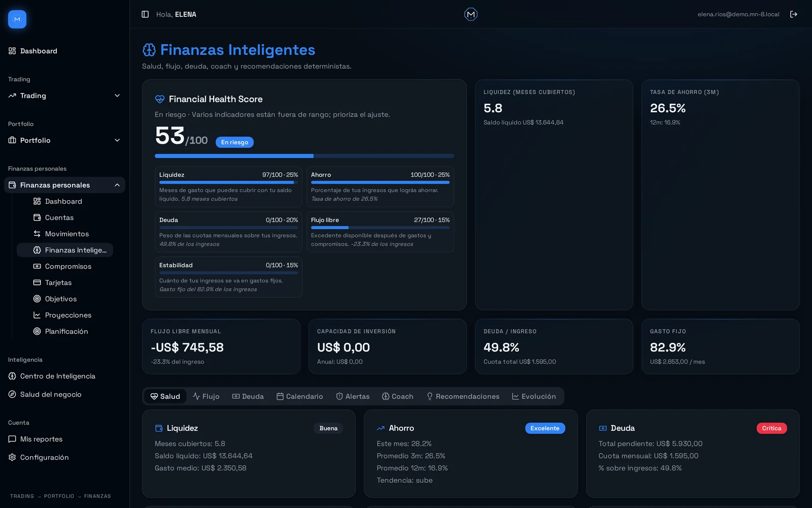Go to Movimientos
Viewport: 812px width, 508px height.
(65, 234)
